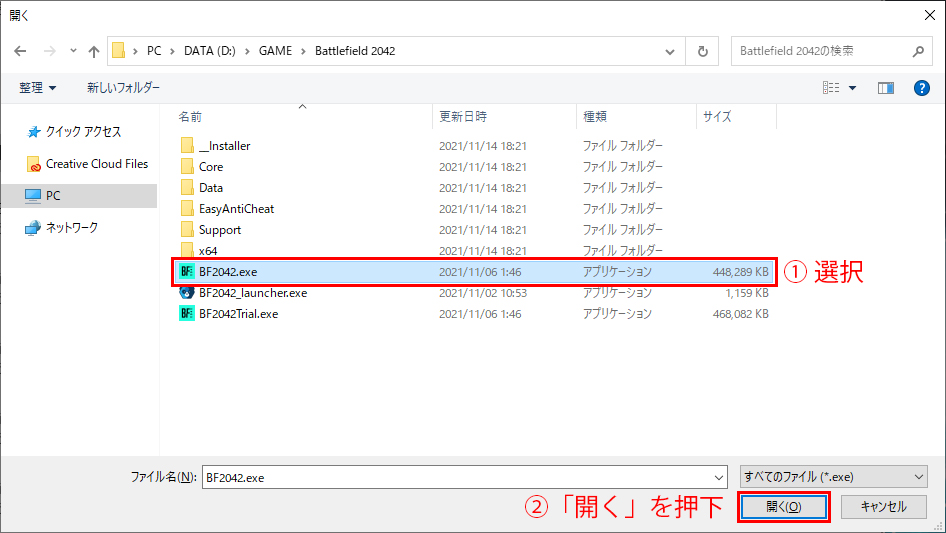Open previous locations address dropdown
This screenshot has height=533, width=946.
coord(670,51)
